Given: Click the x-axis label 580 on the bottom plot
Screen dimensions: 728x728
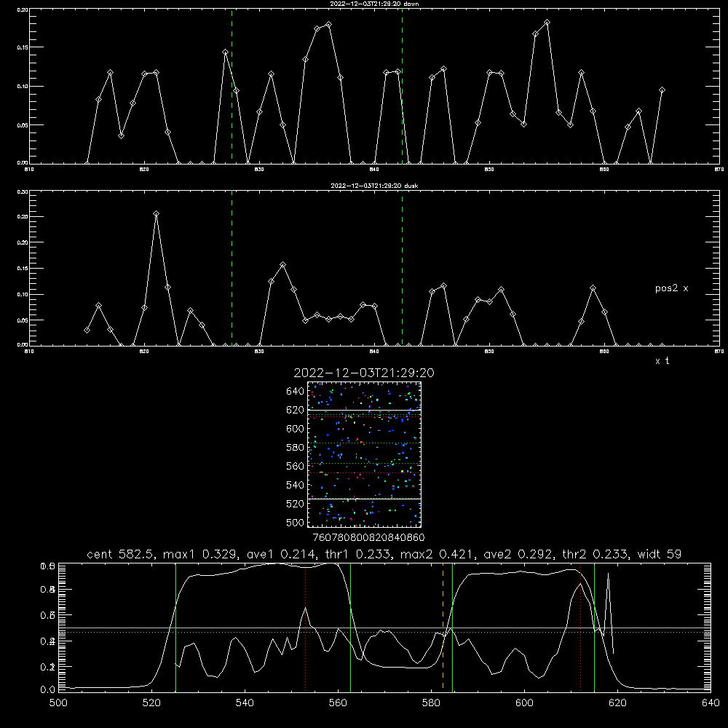Looking at the screenshot, I should coord(431,703).
